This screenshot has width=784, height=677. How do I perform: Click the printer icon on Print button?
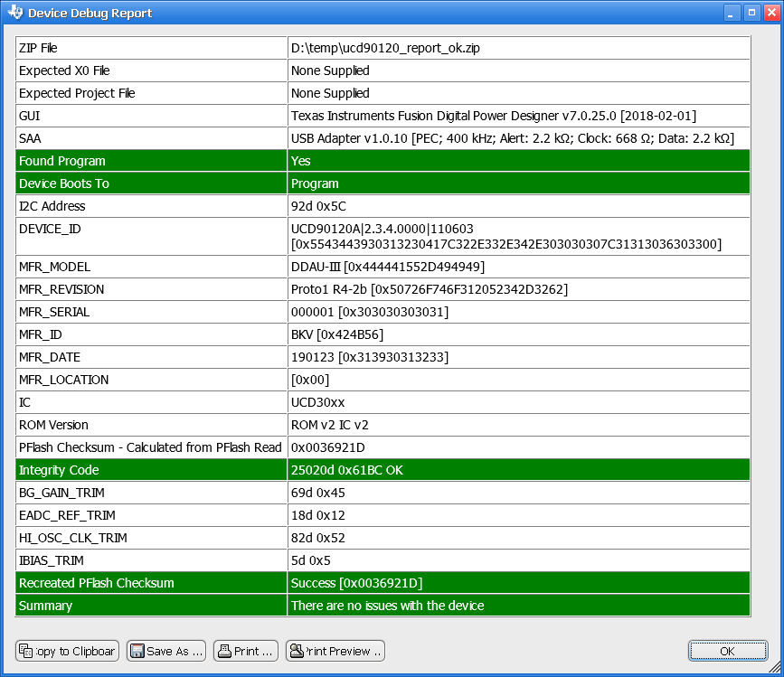[x=224, y=651]
